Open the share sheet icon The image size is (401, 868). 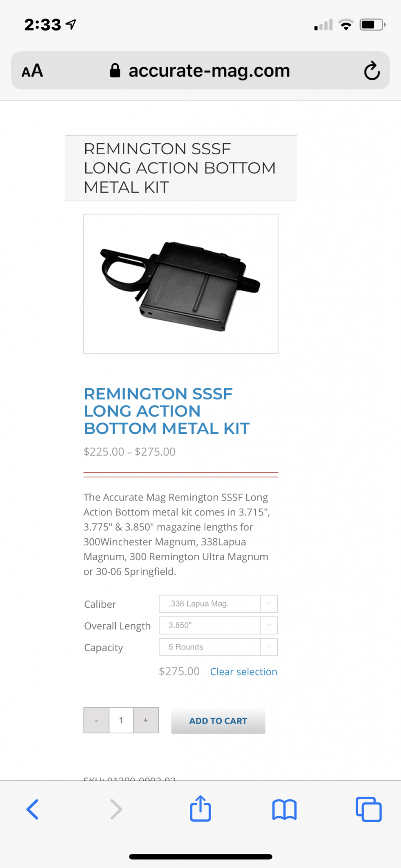pos(200,808)
